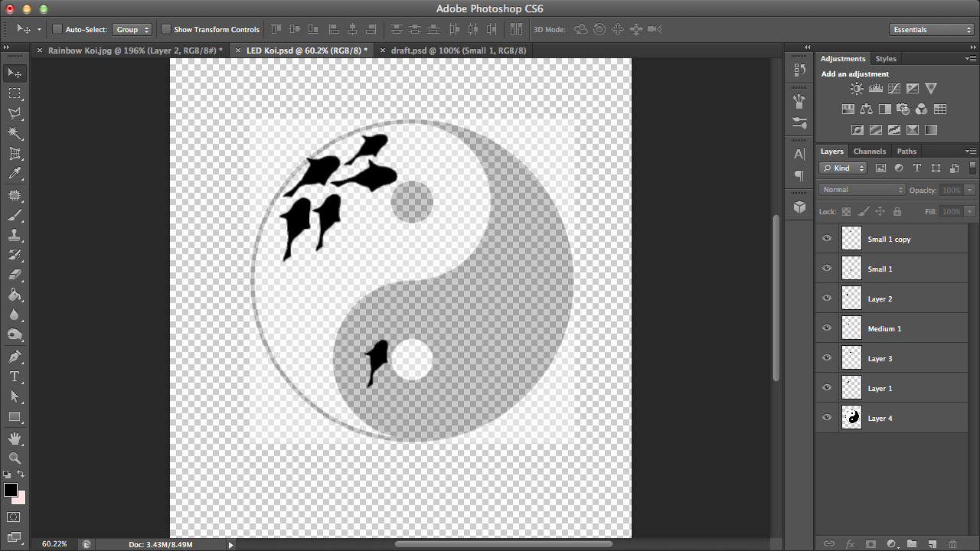Open the Essentials workspace switcher
This screenshot has width=980, height=551.
point(931,28)
